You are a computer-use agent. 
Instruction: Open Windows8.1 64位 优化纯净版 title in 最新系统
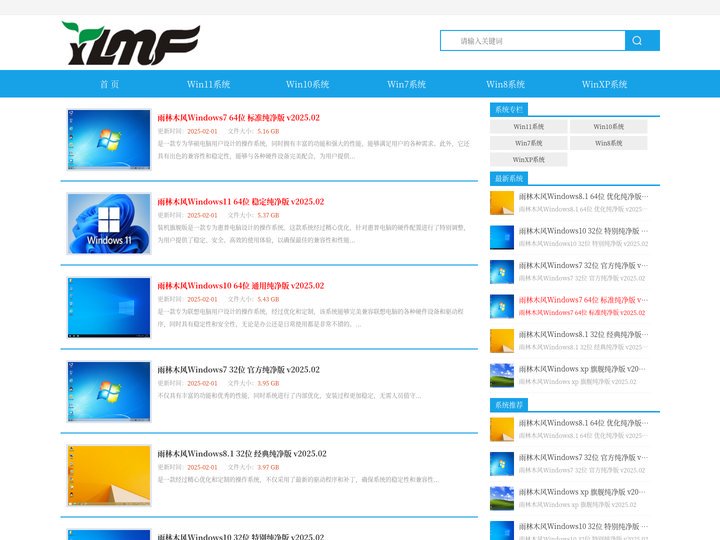point(584,197)
